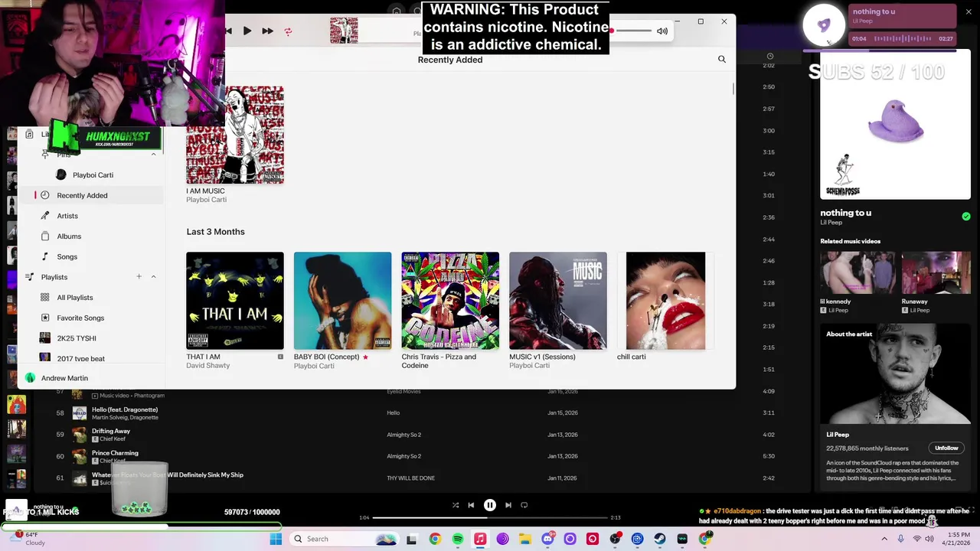Collapse the Playlists section chevron
Screen dimensions: 980x551
point(153,276)
